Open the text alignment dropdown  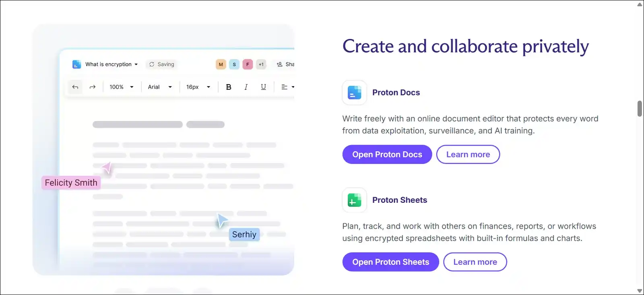pyautogui.click(x=288, y=87)
